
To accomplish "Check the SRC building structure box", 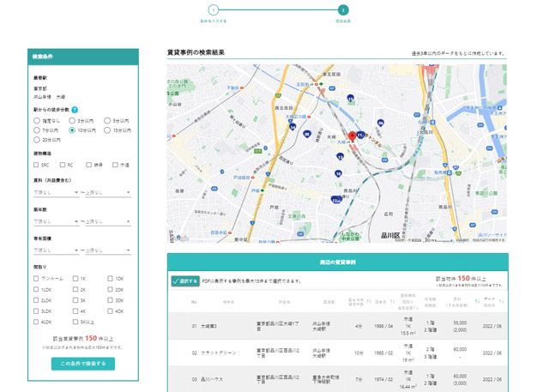I will [x=36, y=165].
